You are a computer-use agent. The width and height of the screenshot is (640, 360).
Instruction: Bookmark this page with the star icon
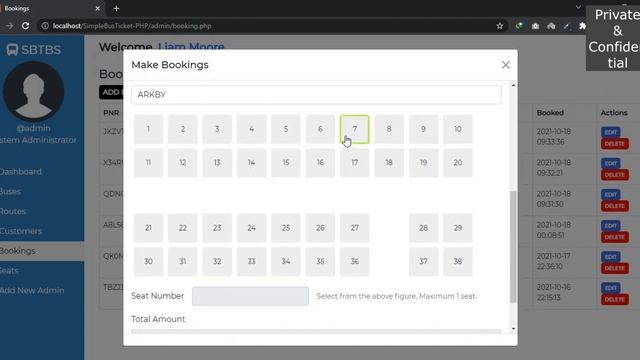pos(500,26)
